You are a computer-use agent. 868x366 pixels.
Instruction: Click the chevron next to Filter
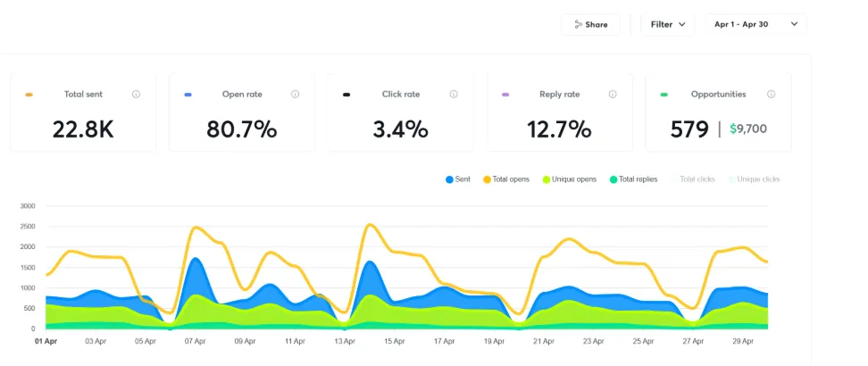[682, 24]
